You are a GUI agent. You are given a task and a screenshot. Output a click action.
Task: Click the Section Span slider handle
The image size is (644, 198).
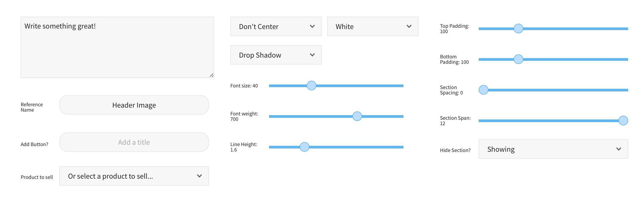pos(623,121)
